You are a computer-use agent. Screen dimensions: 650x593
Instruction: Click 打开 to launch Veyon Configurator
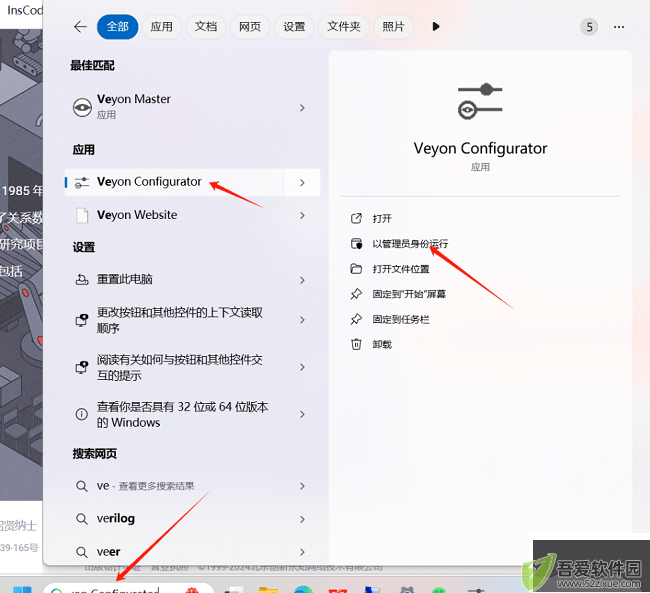pos(371,219)
